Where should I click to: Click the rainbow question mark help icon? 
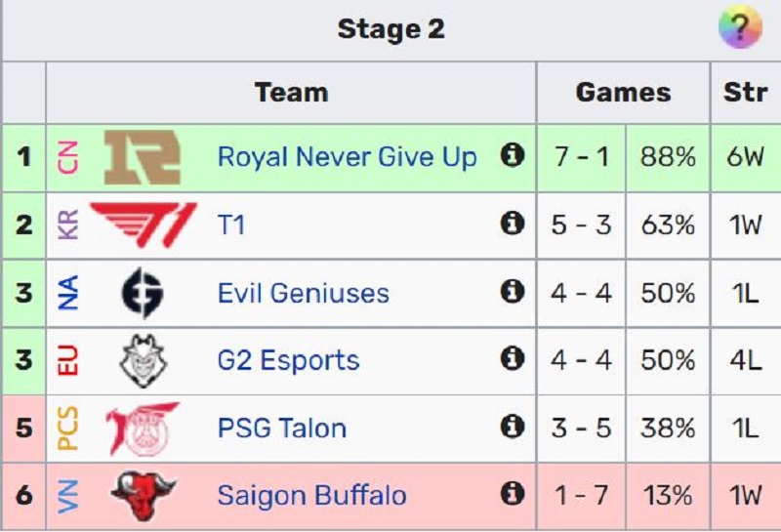tap(740, 27)
